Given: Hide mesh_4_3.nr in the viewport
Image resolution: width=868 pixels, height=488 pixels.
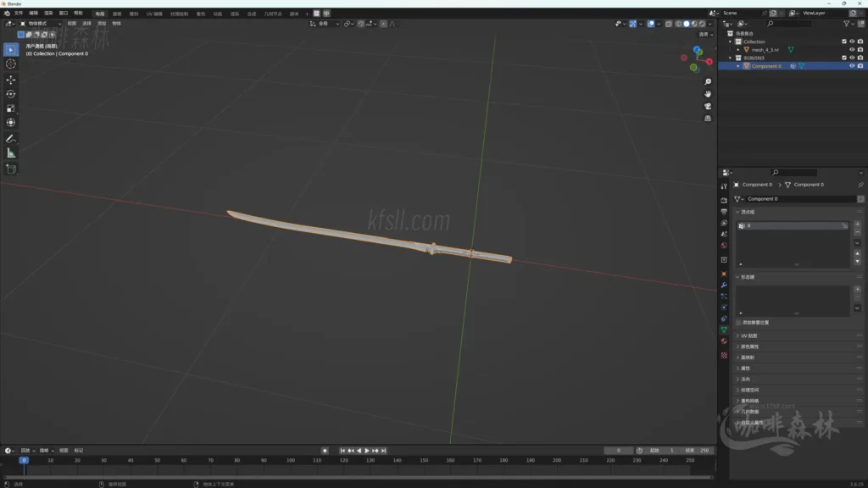Looking at the screenshot, I should 852,50.
